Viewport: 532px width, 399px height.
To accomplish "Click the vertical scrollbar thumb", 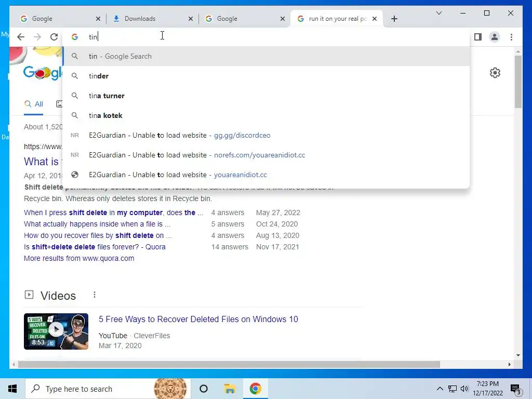I will point(518,82).
